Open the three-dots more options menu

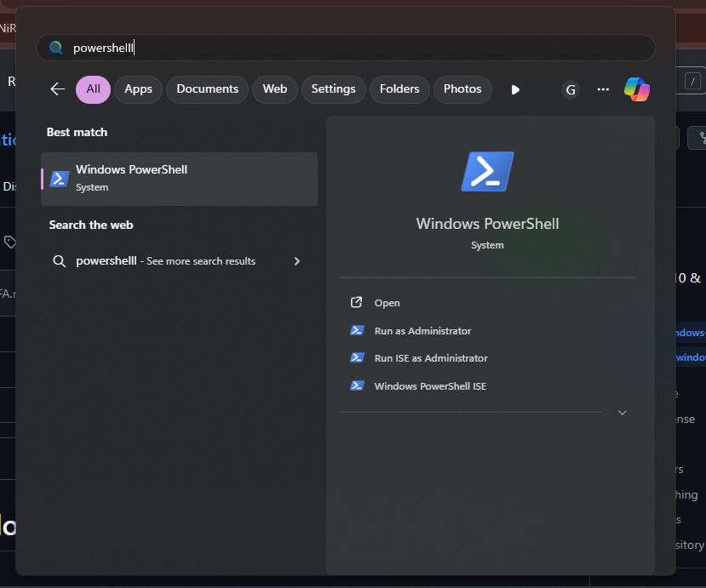(x=603, y=89)
